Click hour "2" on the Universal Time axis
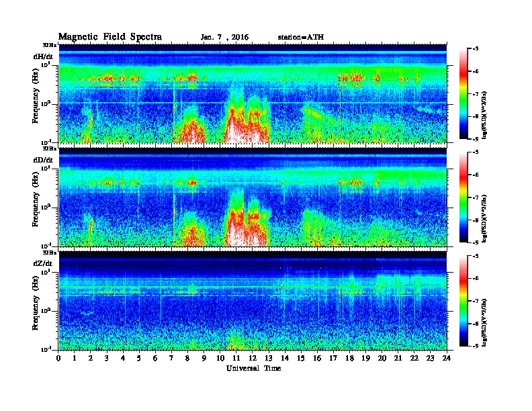This screenshot has height=411, width=532. click(91, 358)
